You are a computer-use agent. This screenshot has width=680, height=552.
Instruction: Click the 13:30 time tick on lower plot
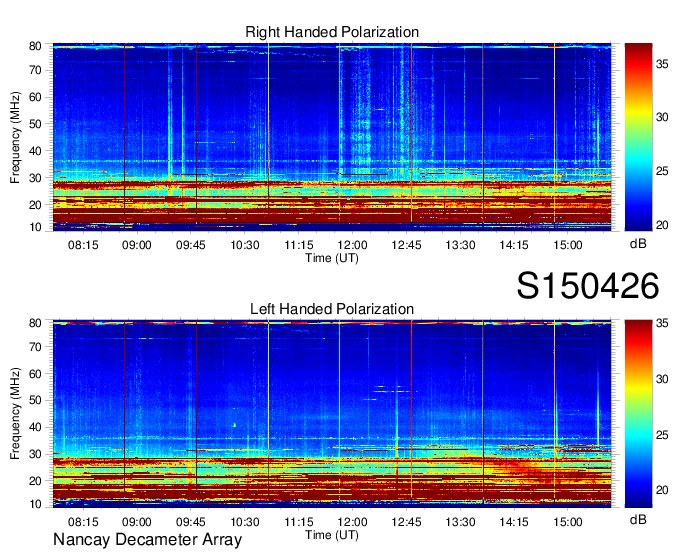(460, 522)
